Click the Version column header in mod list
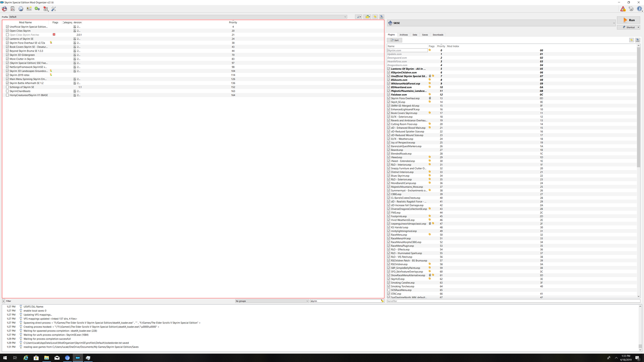 [77, 22]
